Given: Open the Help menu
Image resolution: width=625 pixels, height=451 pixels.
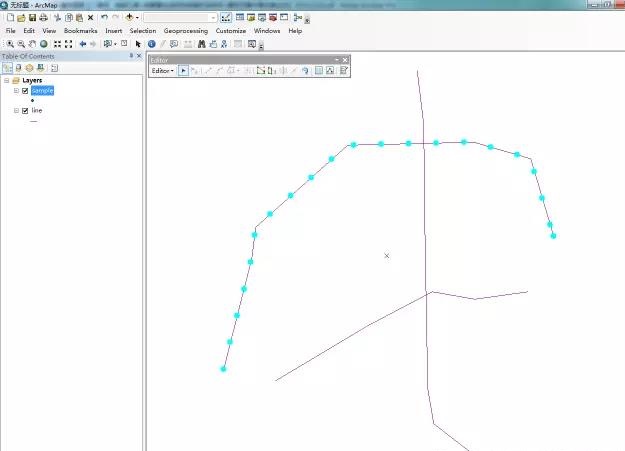Looking at the screenshot, I should (295, 31).
